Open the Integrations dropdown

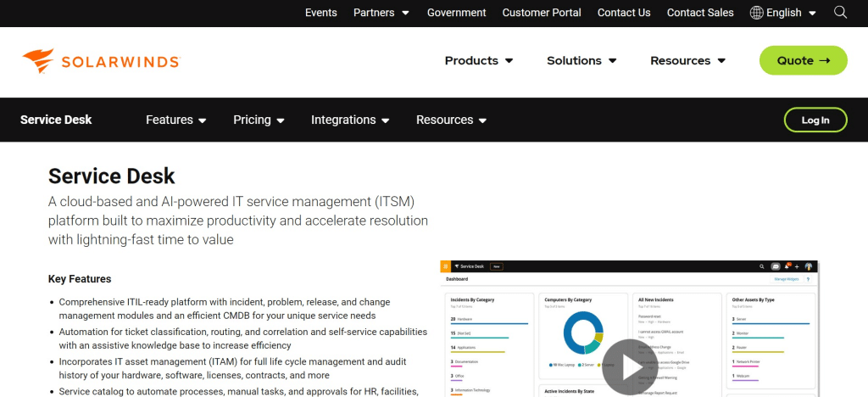click(x=350, y=120)
